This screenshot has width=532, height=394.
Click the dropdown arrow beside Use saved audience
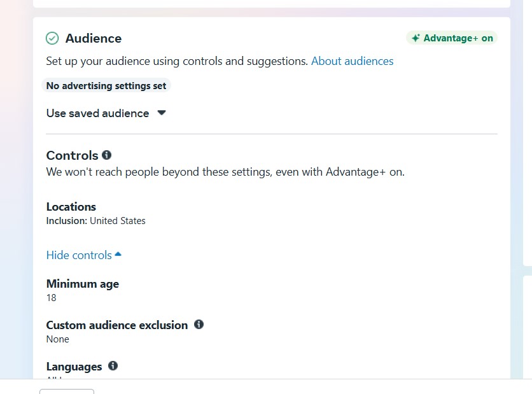tap(162, 113)
